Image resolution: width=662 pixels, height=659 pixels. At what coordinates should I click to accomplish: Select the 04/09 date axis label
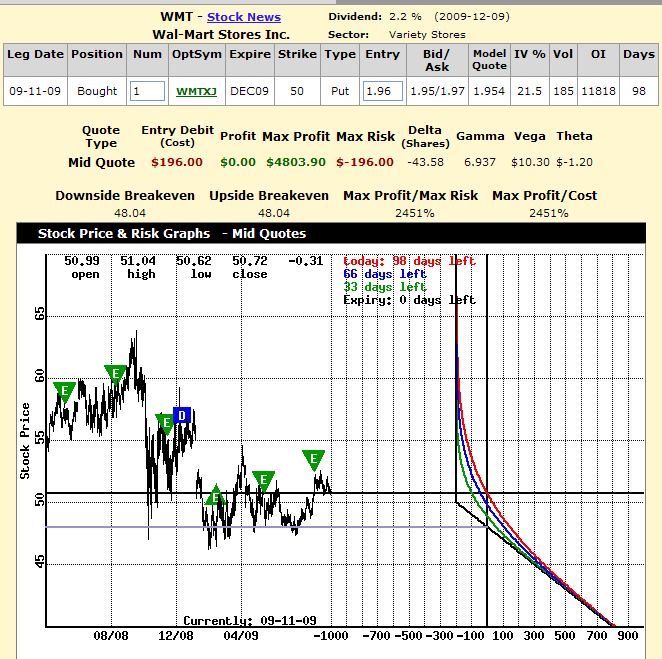click(x=241, y=636)
